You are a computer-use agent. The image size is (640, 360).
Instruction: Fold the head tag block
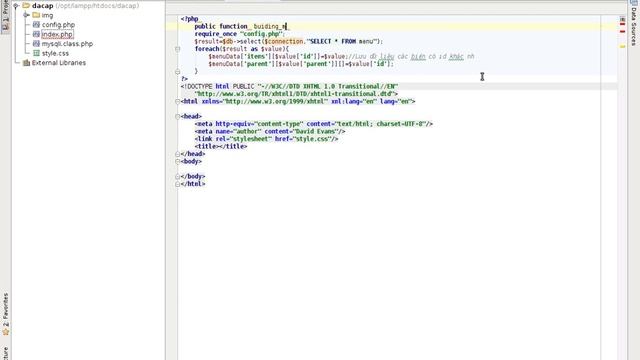[178, 117]
